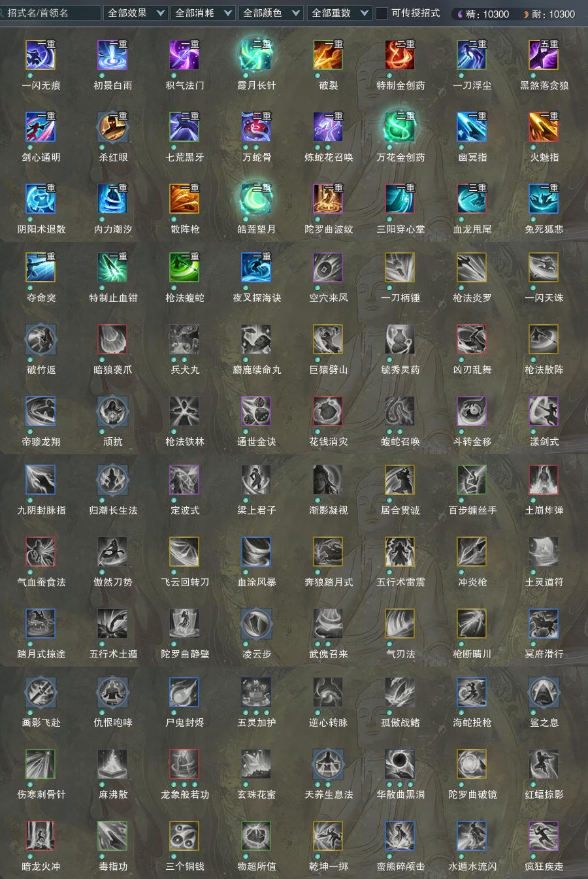Select the 暗狼袭爪 skill icon

pos(113,339)
